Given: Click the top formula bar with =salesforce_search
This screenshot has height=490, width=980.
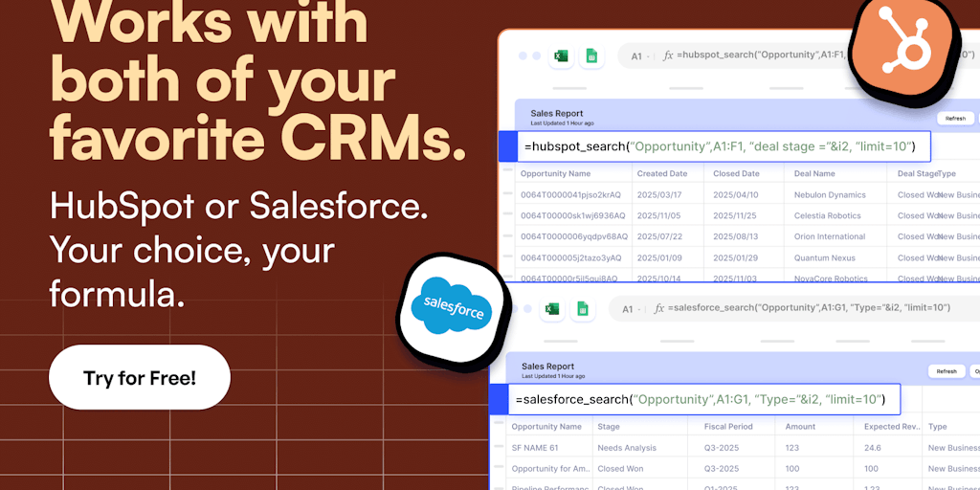Looking at the screenshot, I should (793, 308).
